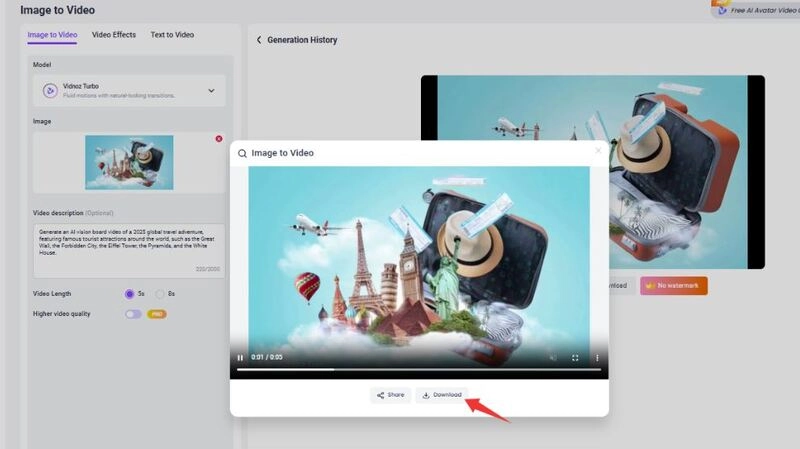Pause the video in the preview dialog

(x=240, y=358)
